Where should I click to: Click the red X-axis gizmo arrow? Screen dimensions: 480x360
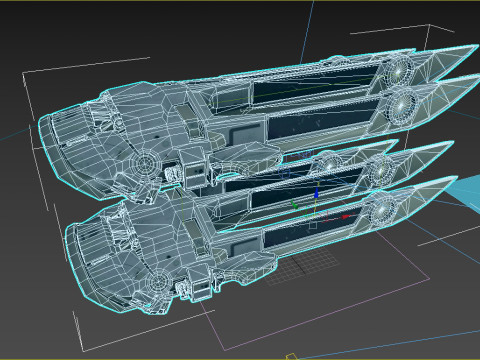pyautogui.click(x=347, y=217)
